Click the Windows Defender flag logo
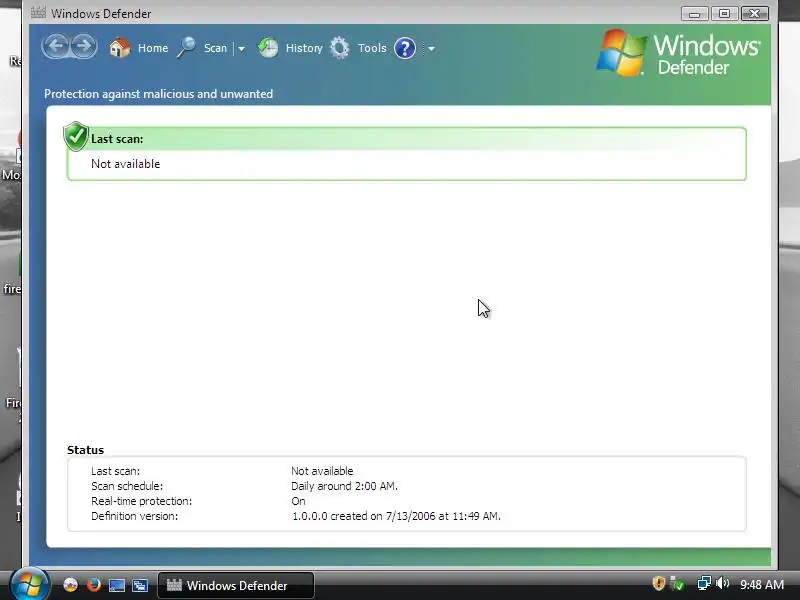The width and height of the screenshot is (800, 600). pos(621,53)
